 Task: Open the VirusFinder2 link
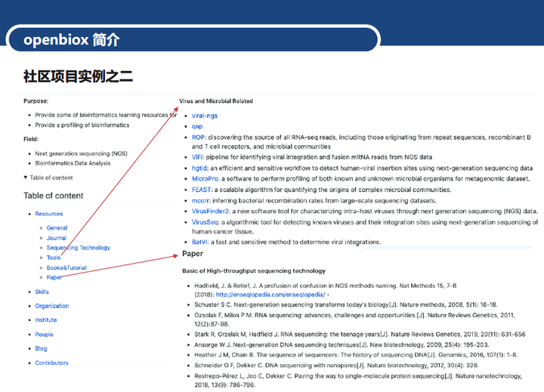210,211
